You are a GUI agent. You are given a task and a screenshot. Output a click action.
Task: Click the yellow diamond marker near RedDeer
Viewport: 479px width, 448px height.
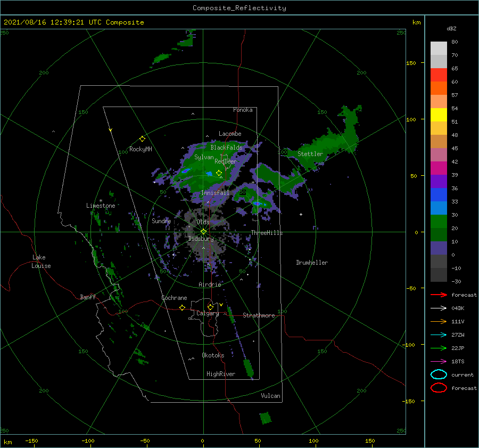tap(219, 173)
